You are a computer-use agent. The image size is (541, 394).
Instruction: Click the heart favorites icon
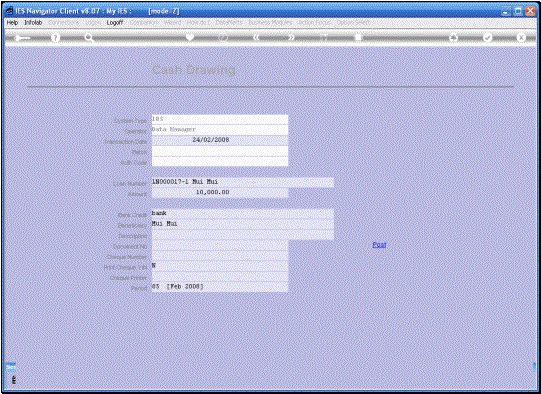point(190,37)
